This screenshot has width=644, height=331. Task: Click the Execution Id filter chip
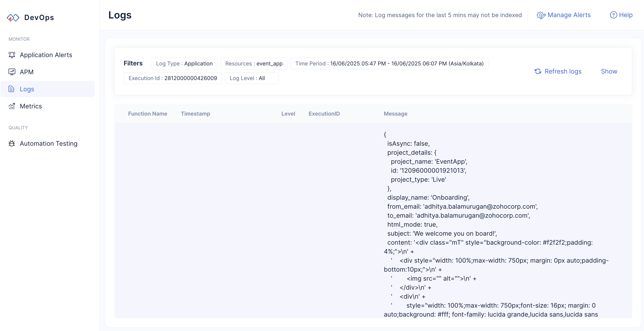[173, 78]
